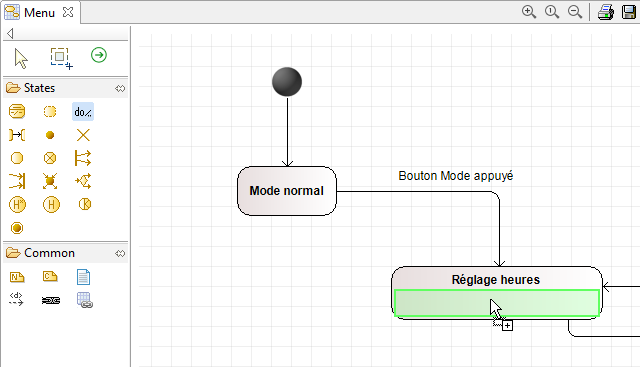Screen dimensions: 640x367
Task: Save diagram using the floppy disk icon
Action: [629, 12]
